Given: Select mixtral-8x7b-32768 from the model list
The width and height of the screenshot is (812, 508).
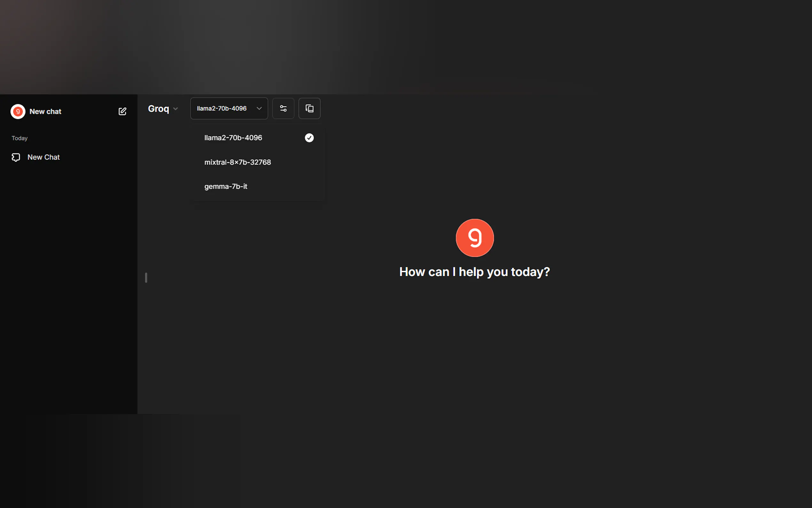Looking at the screenshot, I should click(x=237, y=162).
